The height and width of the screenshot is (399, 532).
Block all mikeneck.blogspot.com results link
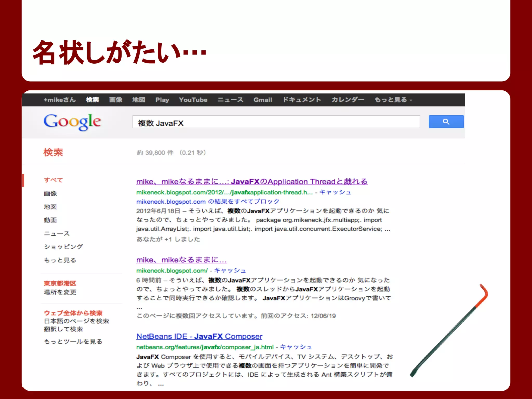tap(208, 202)
